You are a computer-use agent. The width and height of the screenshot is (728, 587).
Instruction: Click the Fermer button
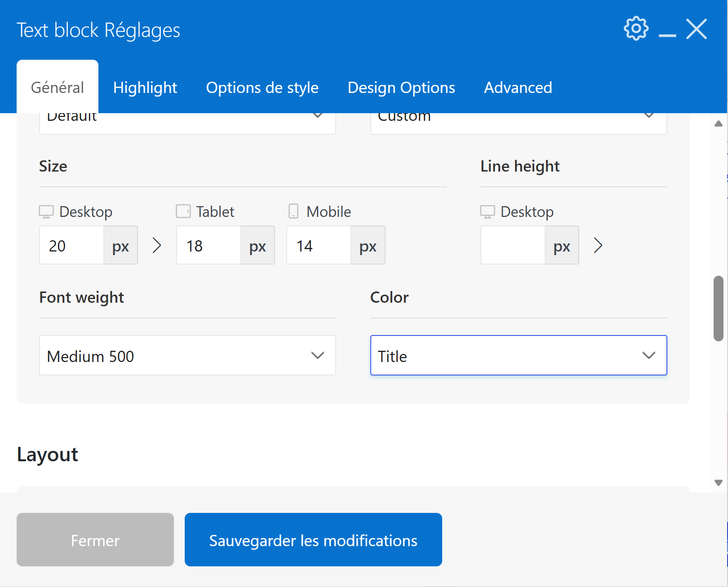[95, 539]
